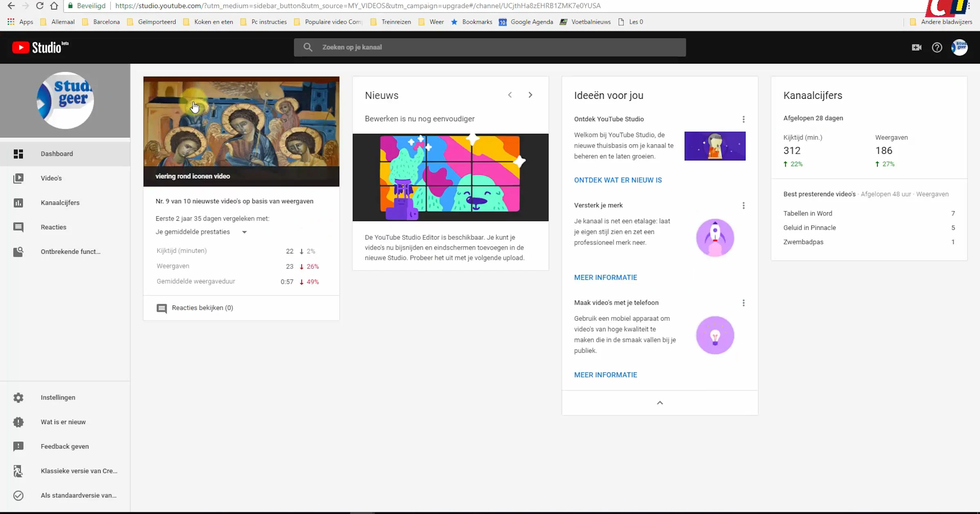Show next Nieuws item
This screenshot has width=980, height=514.
[x=530, y=95]
